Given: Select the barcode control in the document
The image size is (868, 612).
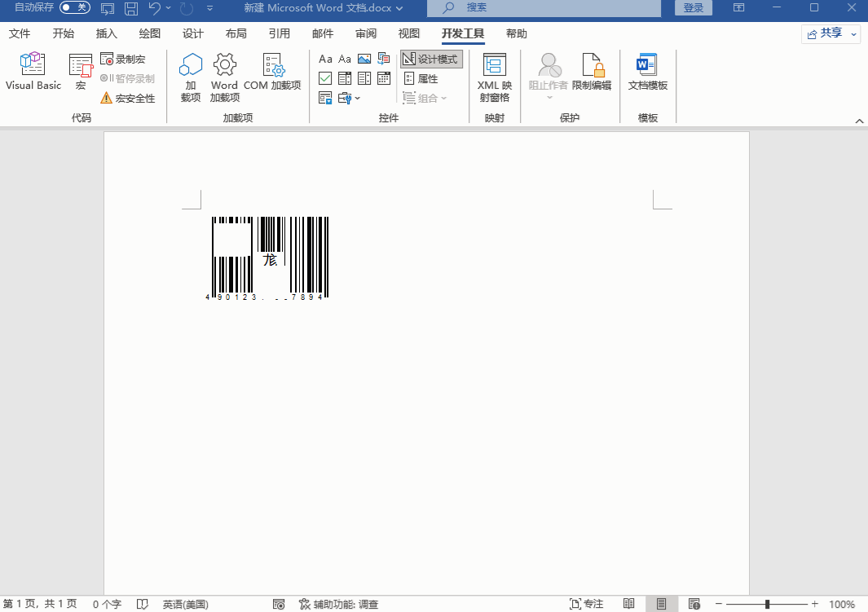Looking at the screenshot, I should pyautogui.click(x=267, y=258).
